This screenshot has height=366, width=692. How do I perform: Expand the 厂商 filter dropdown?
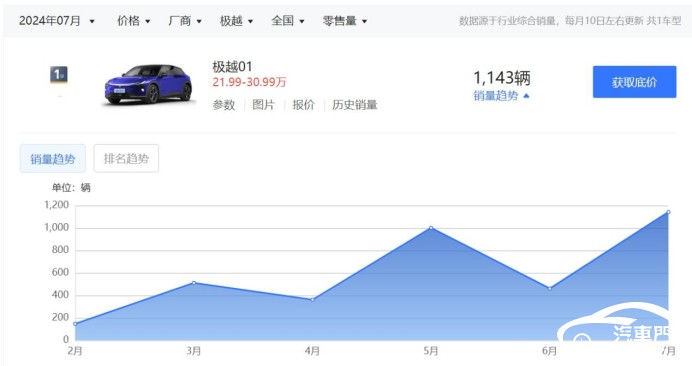(185, 21)
